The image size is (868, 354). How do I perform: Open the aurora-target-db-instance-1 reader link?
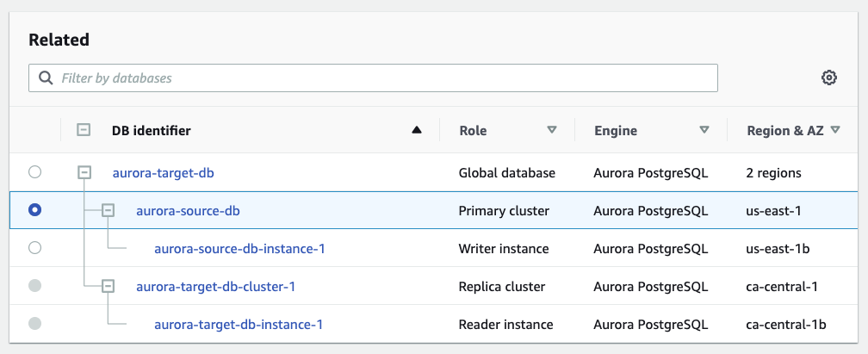click(x=238, y=325)
